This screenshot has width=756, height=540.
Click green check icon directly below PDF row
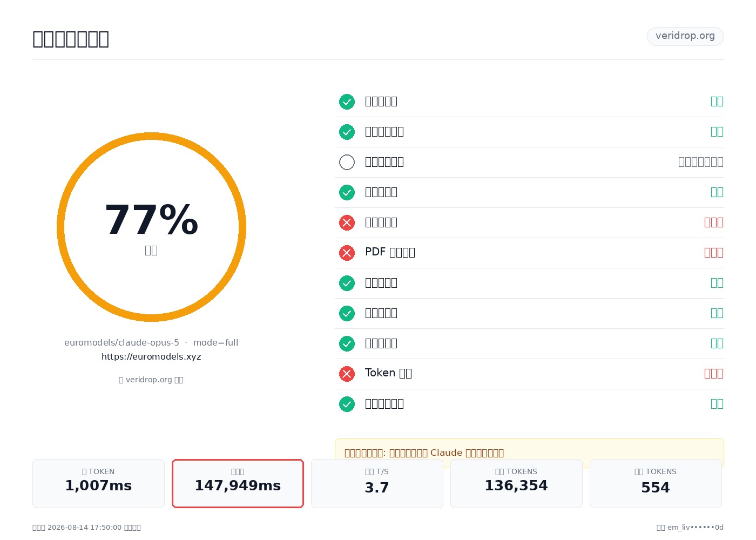tap(347, 283)
